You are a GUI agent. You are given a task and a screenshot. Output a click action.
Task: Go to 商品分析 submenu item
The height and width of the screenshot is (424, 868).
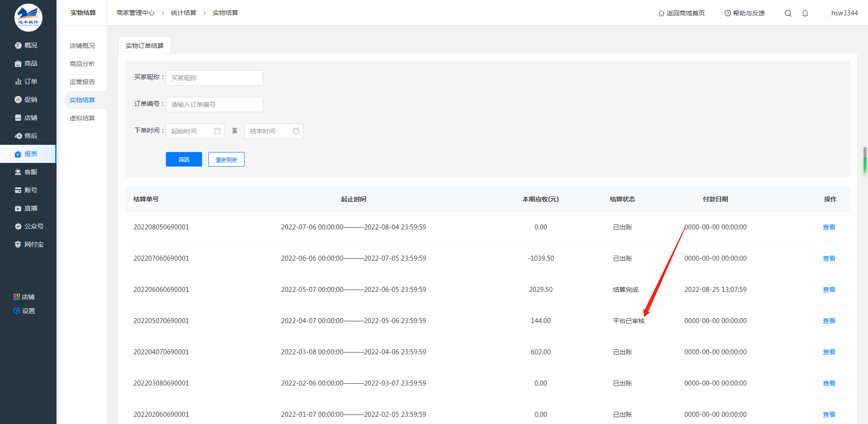(82, 64)
